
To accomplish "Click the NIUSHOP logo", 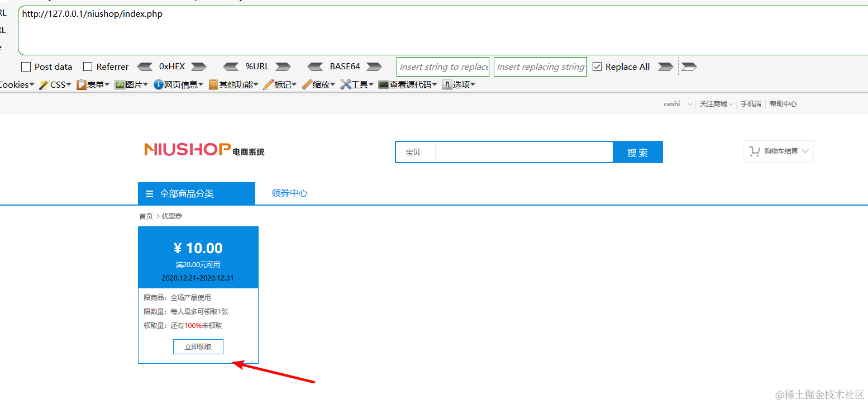I will click(204, 149).
